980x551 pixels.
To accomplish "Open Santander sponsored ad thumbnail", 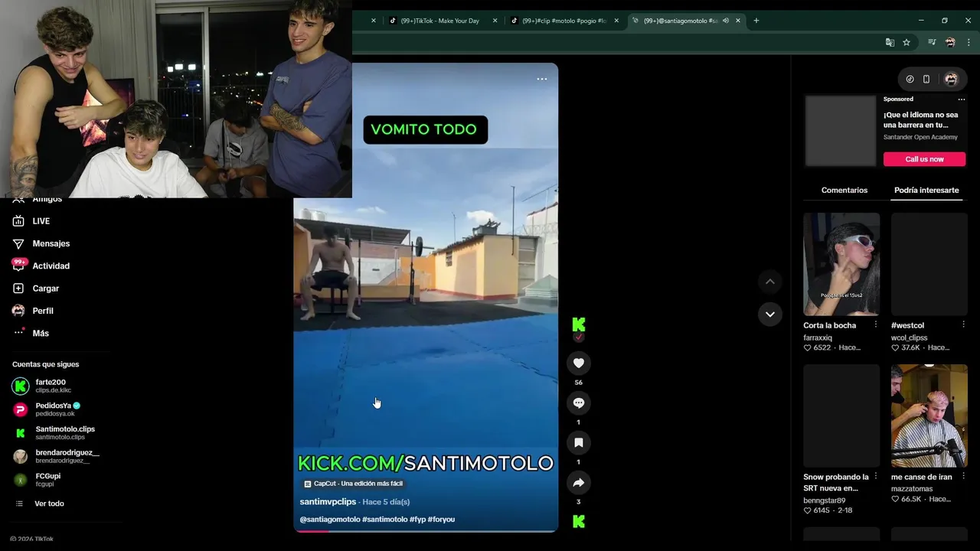I will (x=841, y=131).
